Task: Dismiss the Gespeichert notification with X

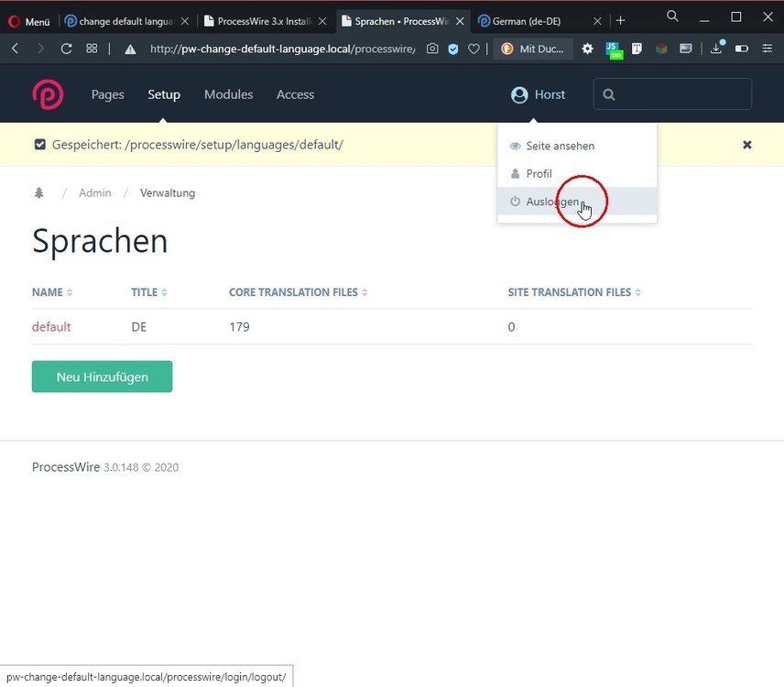Action: [x=746, y=145]
